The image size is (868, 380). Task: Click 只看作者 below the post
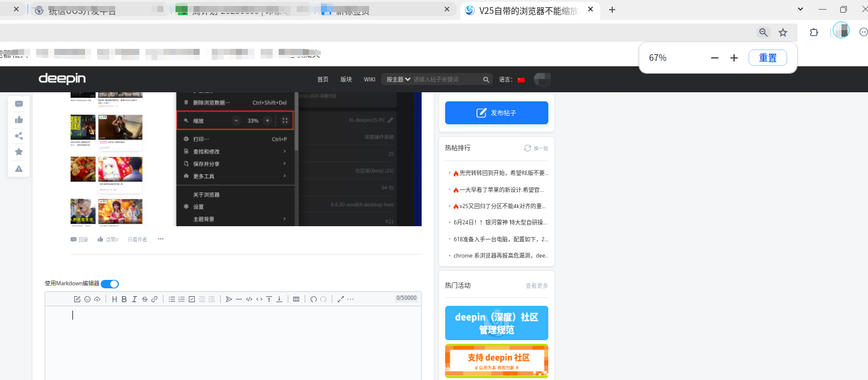click(137, 239)
